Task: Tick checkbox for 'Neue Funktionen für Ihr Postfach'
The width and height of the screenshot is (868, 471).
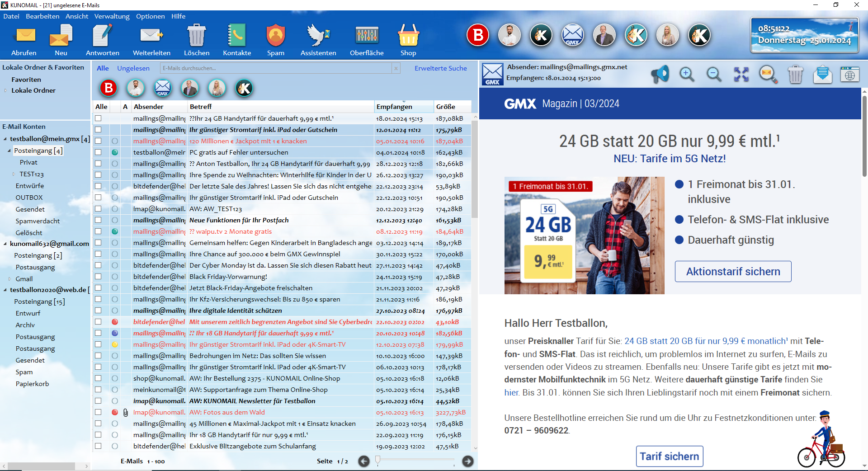Action: (98, 220)
